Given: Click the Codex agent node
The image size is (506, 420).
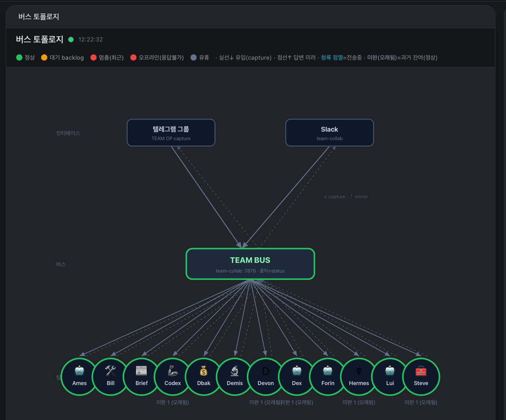Looking at the screenshot, I should 173,377.
